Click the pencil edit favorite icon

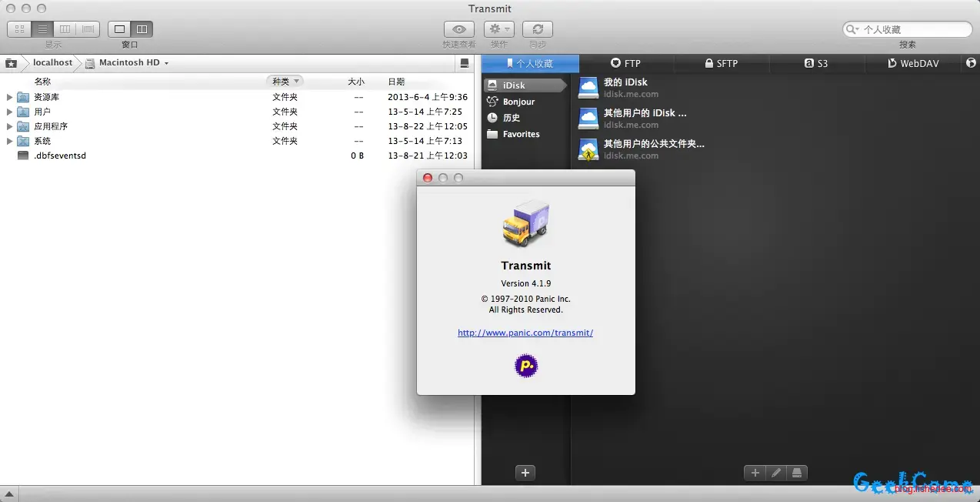tap(776, 473)
